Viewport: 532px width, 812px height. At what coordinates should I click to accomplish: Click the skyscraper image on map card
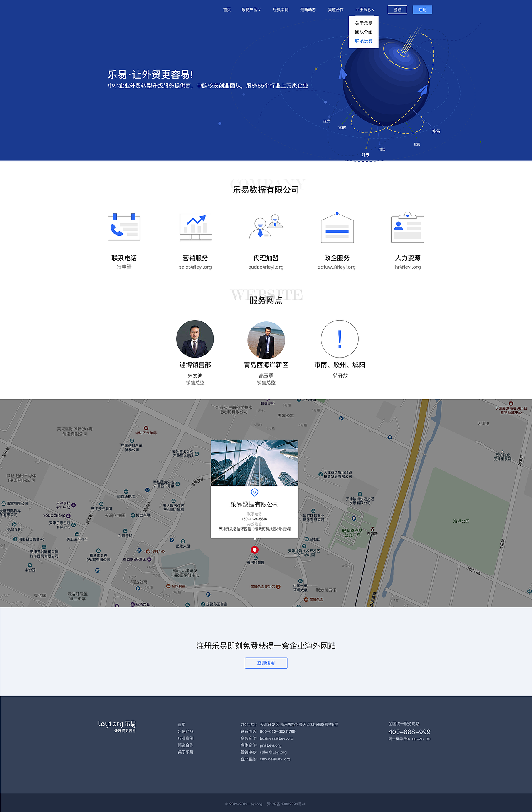[x=254, y=463]
